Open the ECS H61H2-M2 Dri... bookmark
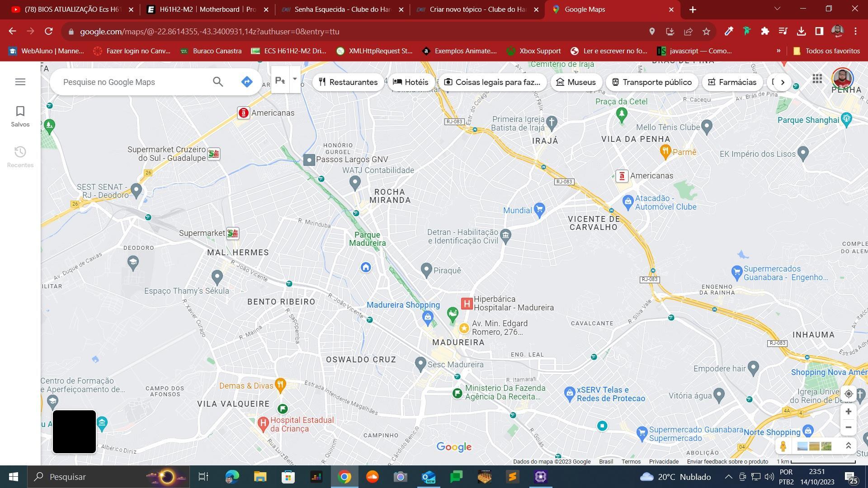Viewport: 868px width, 488px height. [288, 51]
